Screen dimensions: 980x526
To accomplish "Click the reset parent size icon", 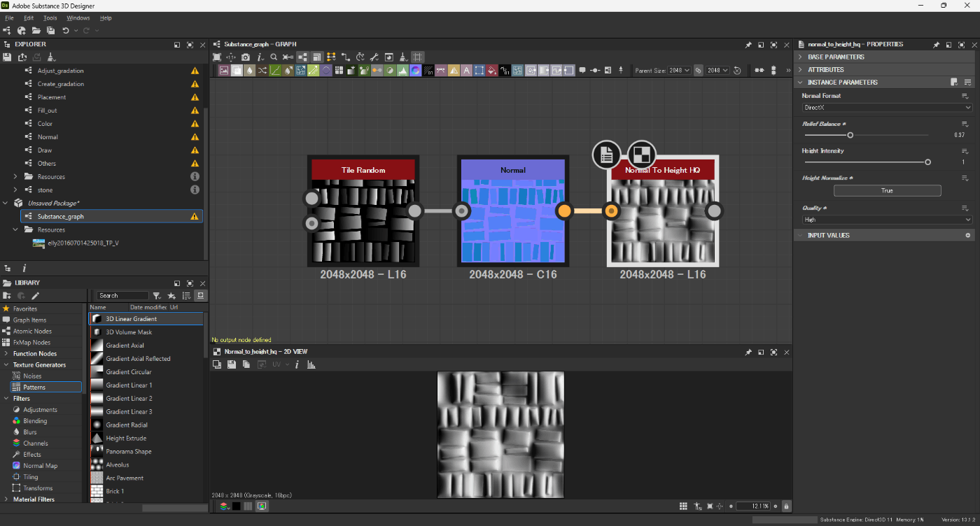I will [737, 70].
